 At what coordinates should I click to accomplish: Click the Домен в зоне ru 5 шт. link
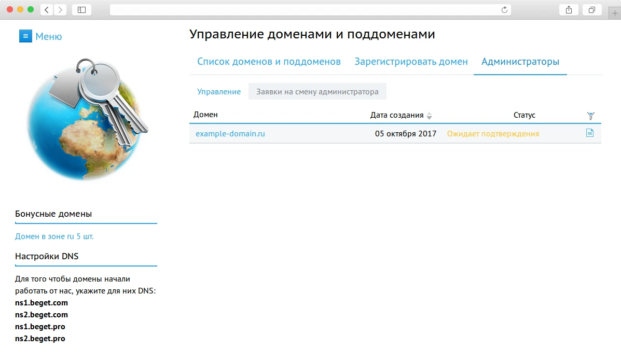55,235
